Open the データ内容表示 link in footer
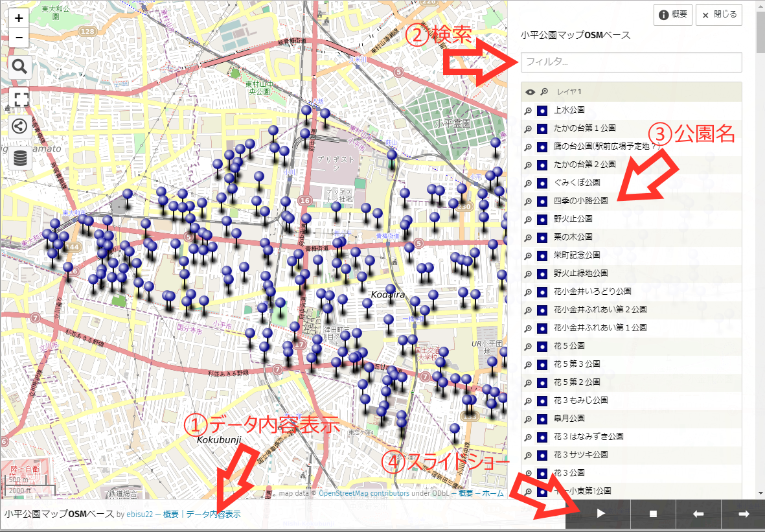This screenshot has height=532, width=765. click(213, 515)
